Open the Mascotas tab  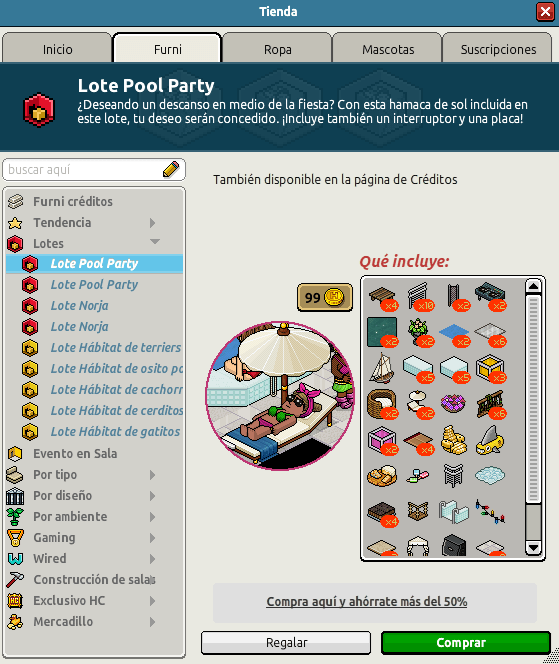point(387,49)
